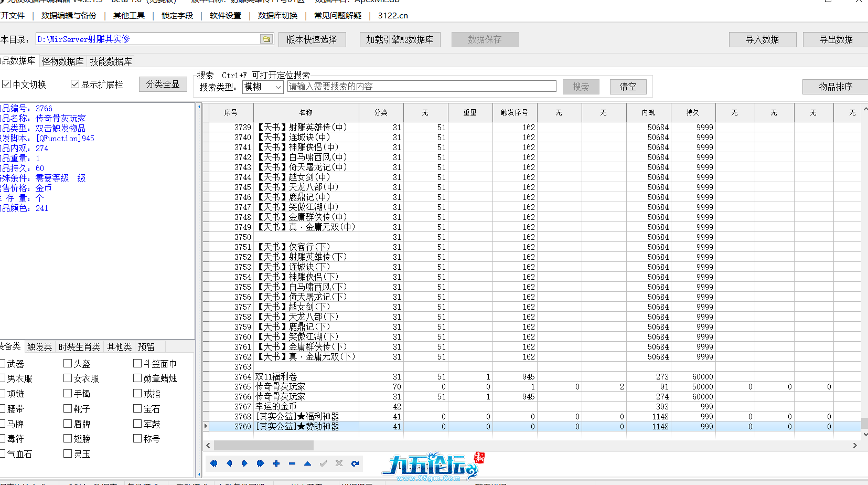Uncheck the 显示扩展栏 checkbox
The image size is (868, 485).
click(75, 85)
